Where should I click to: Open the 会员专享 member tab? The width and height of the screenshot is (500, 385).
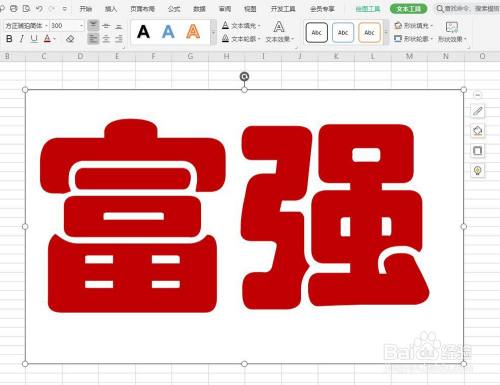pos(322,9)
